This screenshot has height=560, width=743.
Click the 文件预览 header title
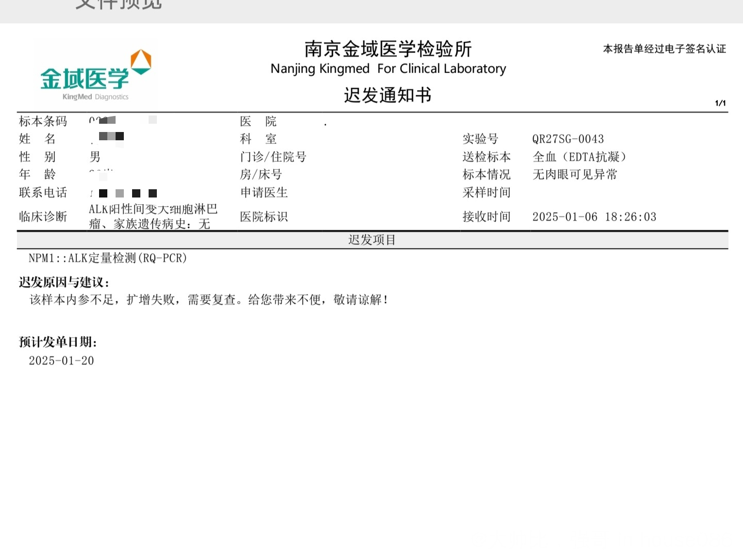pyautogui.click(x=119, y=5)
